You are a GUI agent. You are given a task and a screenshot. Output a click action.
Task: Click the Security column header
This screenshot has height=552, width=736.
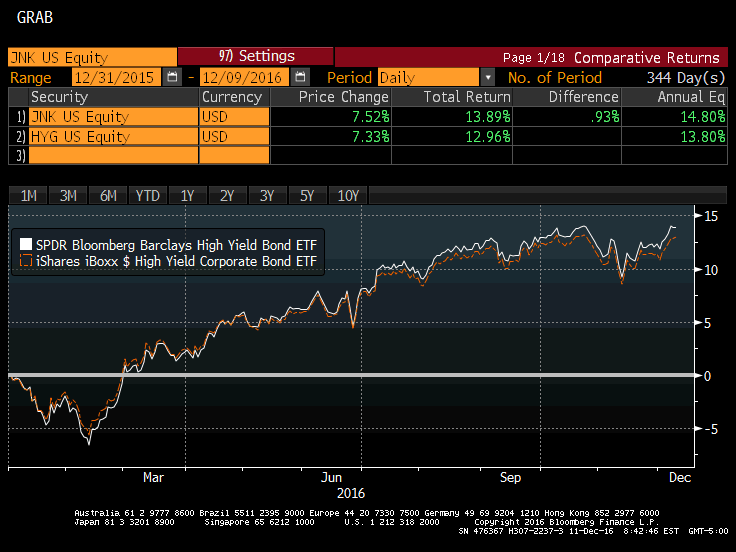(x=113, y=97)
